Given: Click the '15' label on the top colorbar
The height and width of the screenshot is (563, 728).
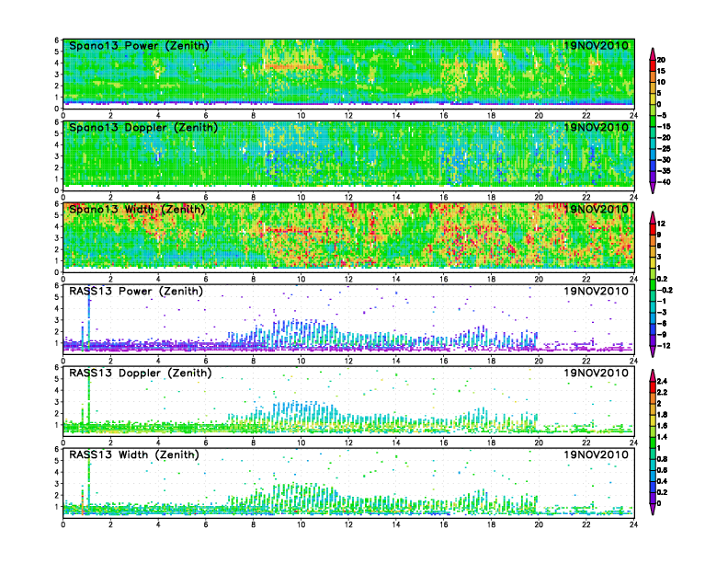Looking at the screenshot, I should tap(661, 71).
